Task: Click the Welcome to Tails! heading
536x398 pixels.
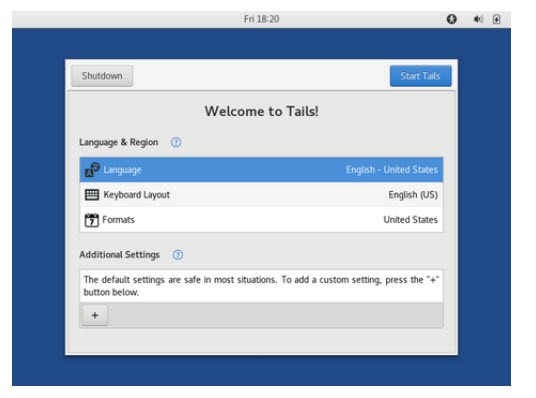Action: coord(262,111)
